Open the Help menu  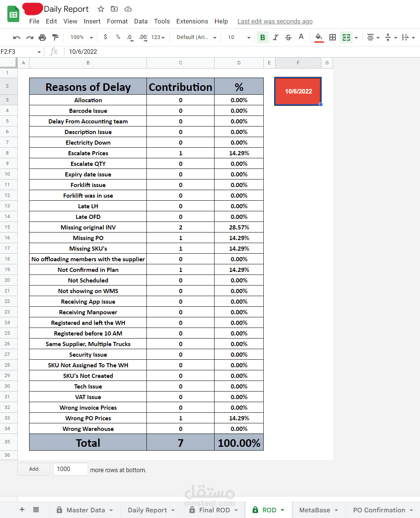pyautogui.click(x=221, y=22)
